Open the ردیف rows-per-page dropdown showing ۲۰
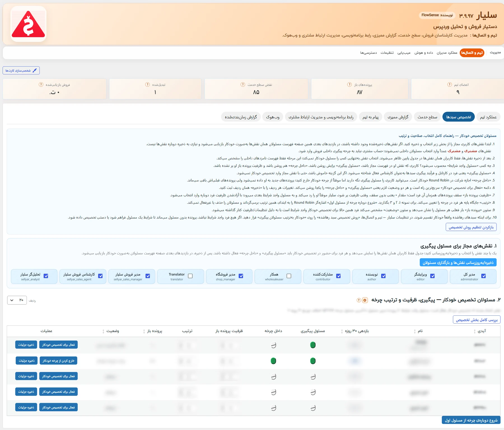 point(17,300)
